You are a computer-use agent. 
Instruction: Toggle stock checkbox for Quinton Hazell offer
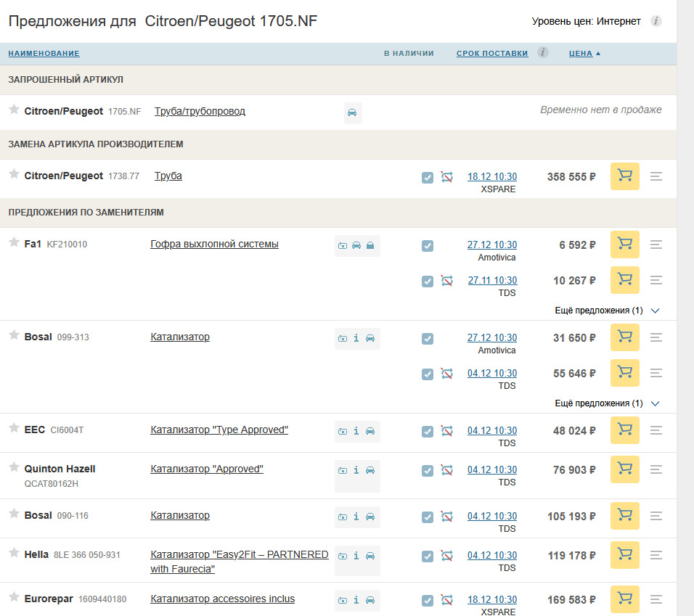(428, 471)
